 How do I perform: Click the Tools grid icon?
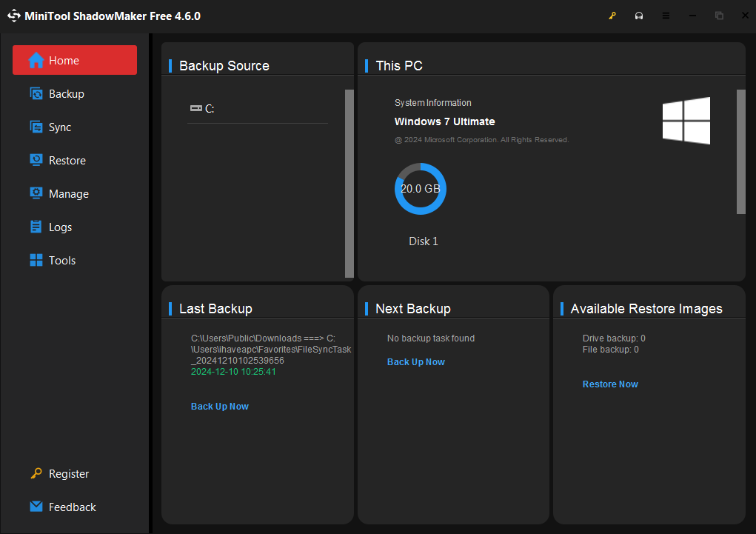(x=36, y=260)
